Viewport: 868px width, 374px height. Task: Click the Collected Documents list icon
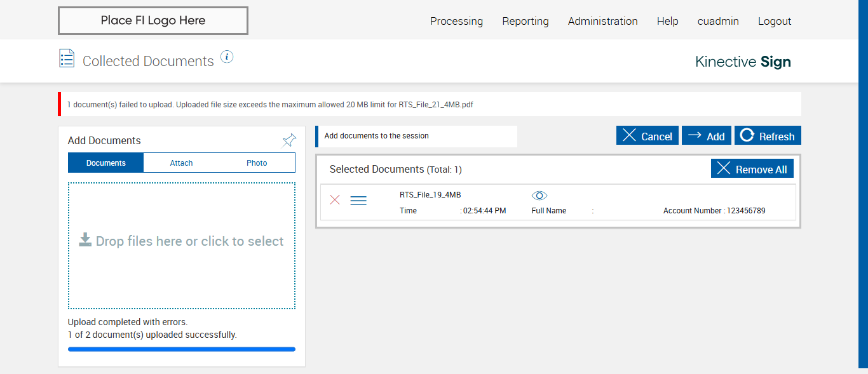(67, 58)
